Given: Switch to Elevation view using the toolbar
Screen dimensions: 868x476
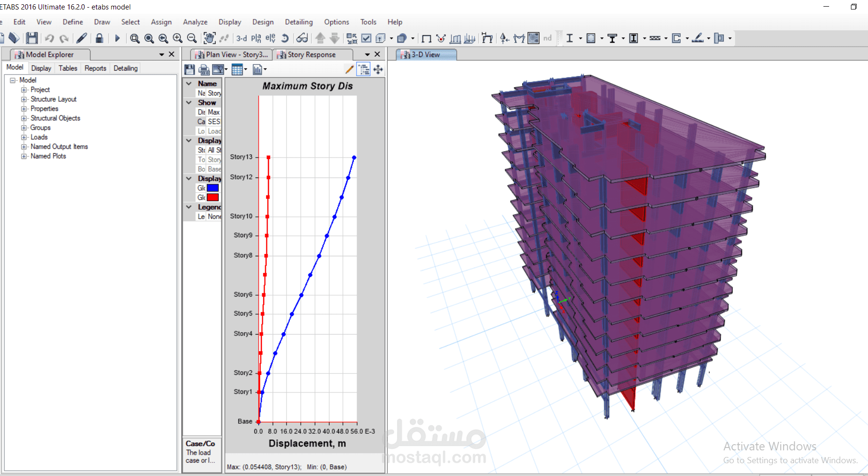Looking at the screenshot, I should coord(270,38).
